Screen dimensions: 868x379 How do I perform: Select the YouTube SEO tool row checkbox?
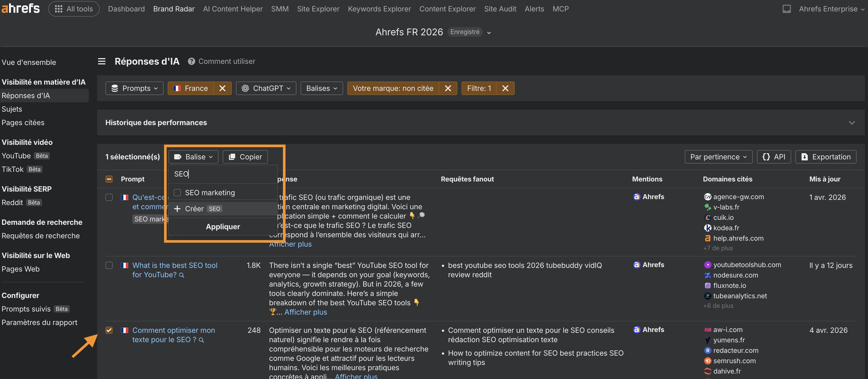point(109,265)
